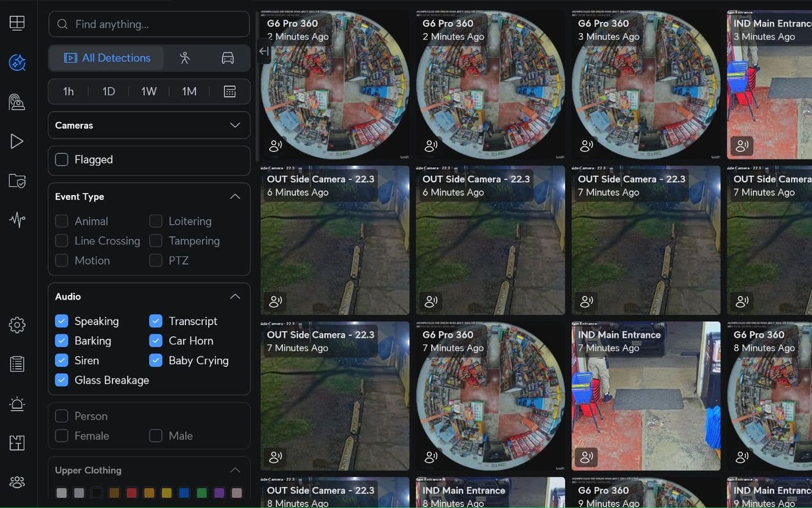Select the All Detections tab
The image size is (812, 508).
pos(106,57)
